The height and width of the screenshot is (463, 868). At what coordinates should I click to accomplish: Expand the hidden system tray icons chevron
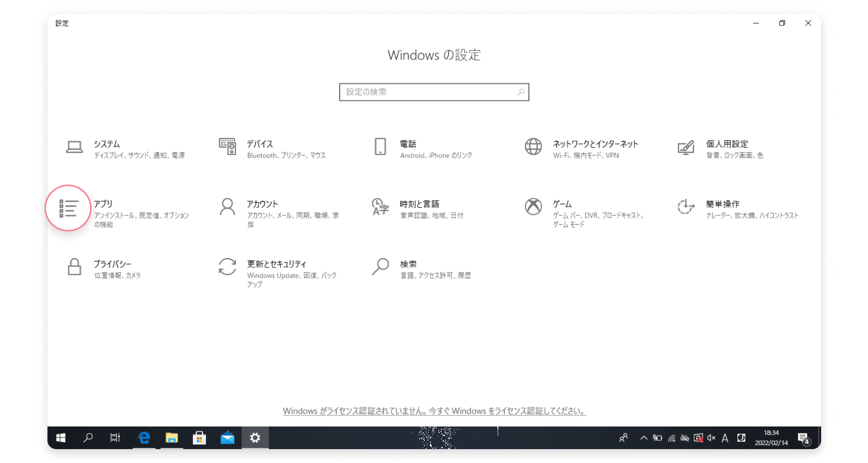tap(643, 438)
